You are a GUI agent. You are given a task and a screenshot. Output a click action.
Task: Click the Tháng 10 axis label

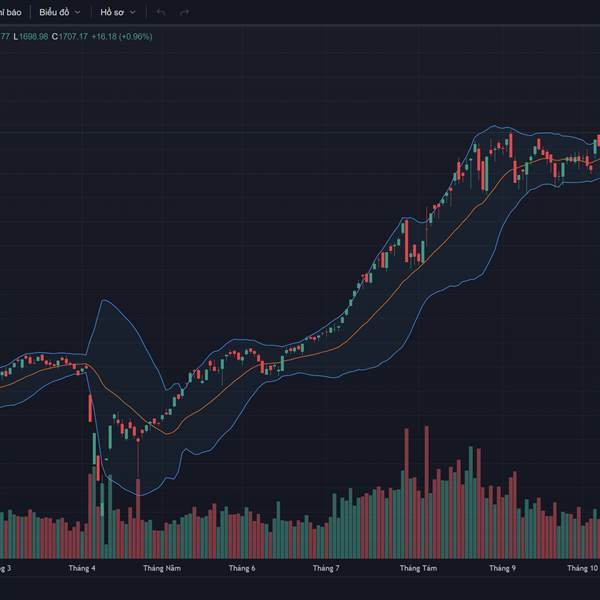point(582,568)
